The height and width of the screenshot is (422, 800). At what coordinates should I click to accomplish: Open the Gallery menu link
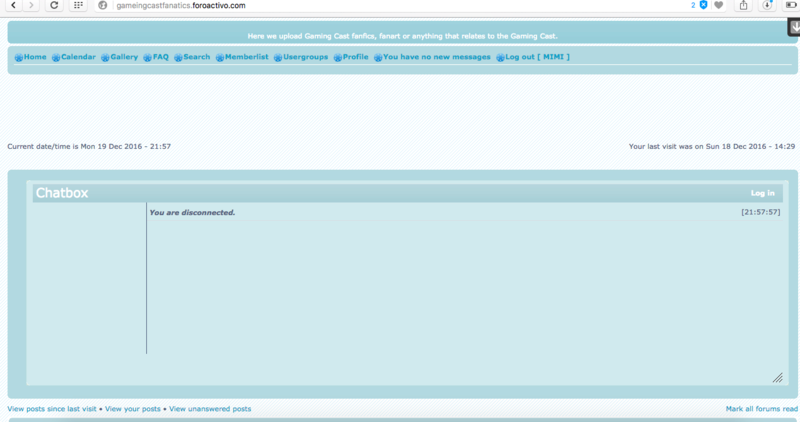point(124,57)
